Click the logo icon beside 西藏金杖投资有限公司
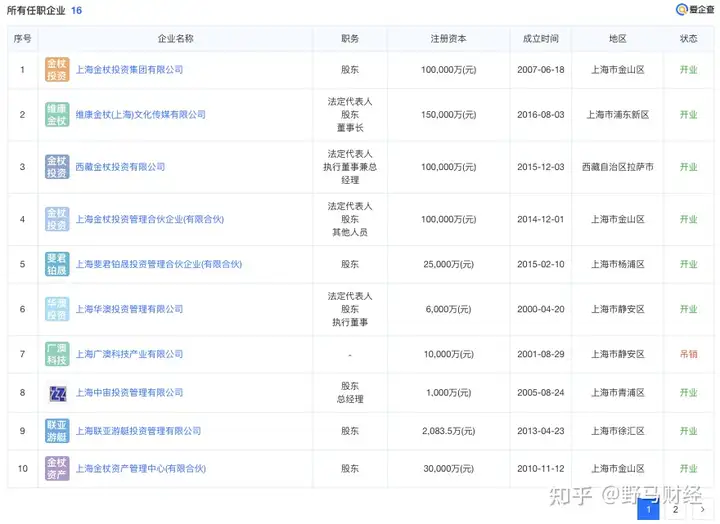Viewport: 720px width, 524px height. point(57,167)
